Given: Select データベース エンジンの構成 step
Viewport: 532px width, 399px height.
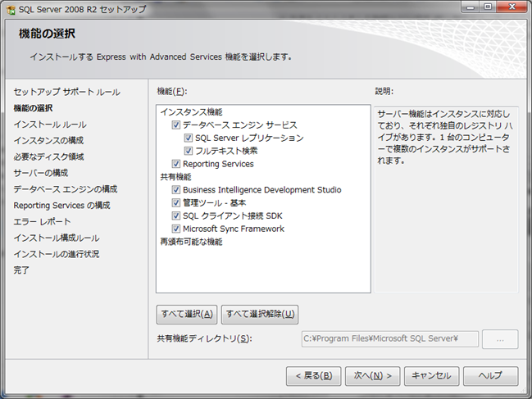Looking at the screenshot, I should [x=65, y=189].
